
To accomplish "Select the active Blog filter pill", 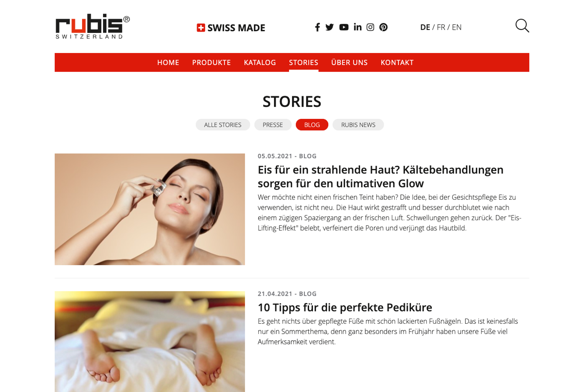I will [x=312, y=125].
